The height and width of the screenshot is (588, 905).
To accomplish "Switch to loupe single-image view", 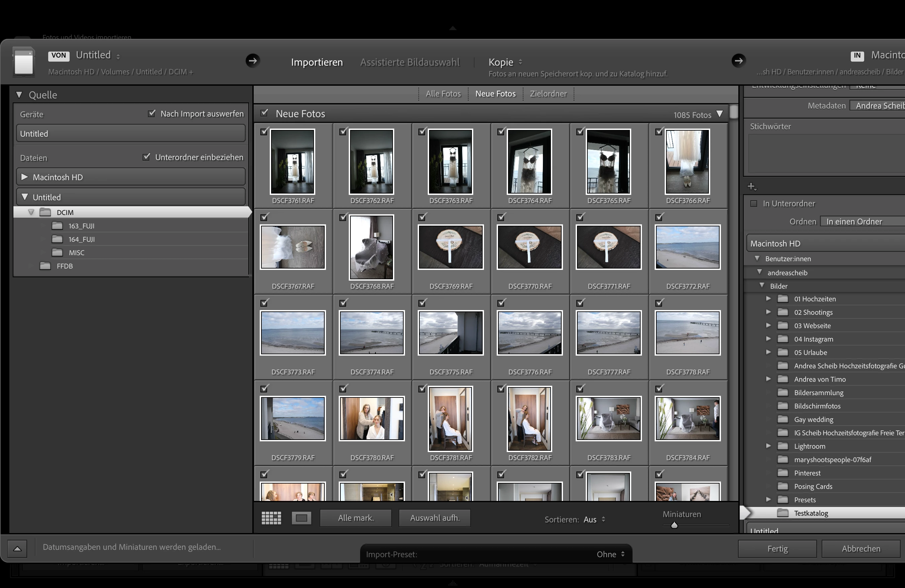I will click(x=301, y=518).
